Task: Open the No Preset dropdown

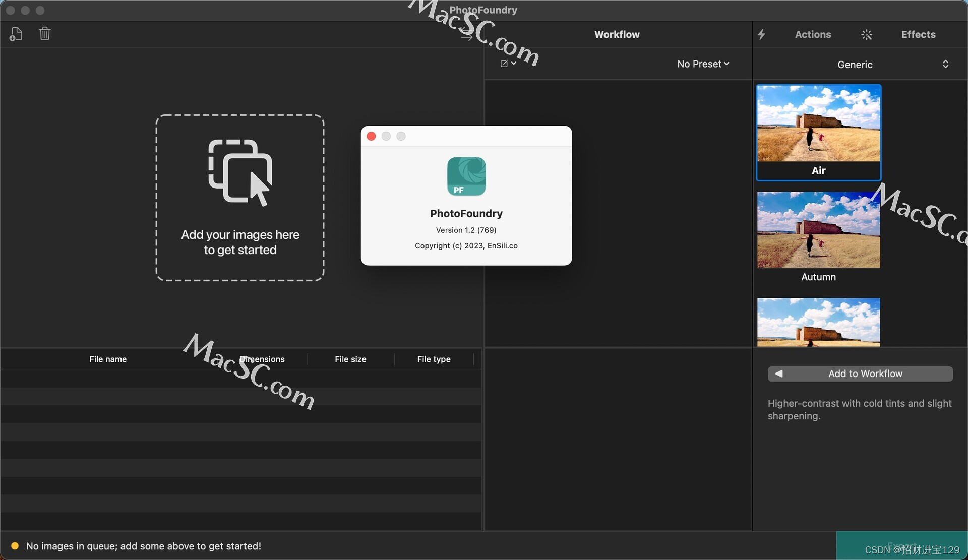Action: coord(703,64)
